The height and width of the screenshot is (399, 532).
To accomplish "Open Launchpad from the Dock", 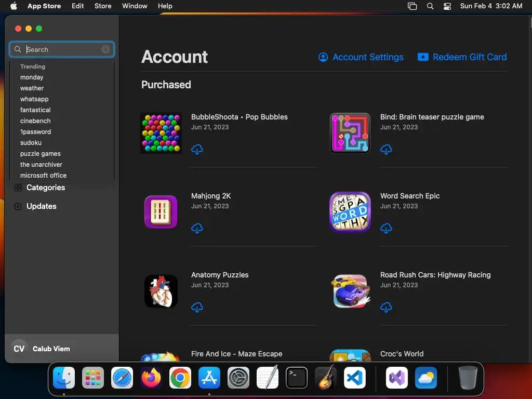I will coord(93,378).
